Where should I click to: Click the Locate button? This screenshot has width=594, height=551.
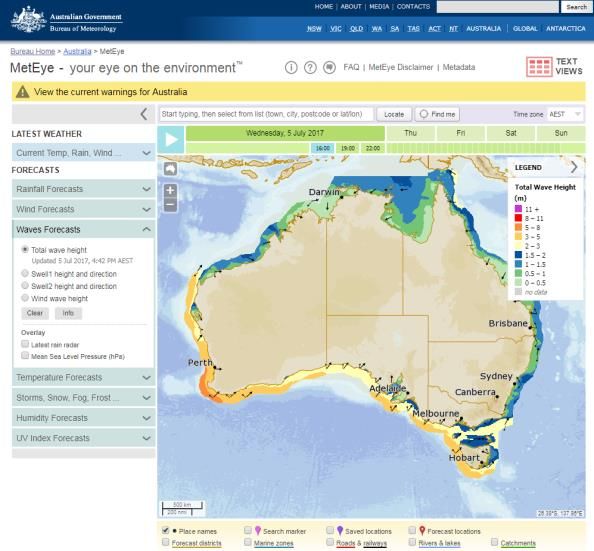[394, 114]
